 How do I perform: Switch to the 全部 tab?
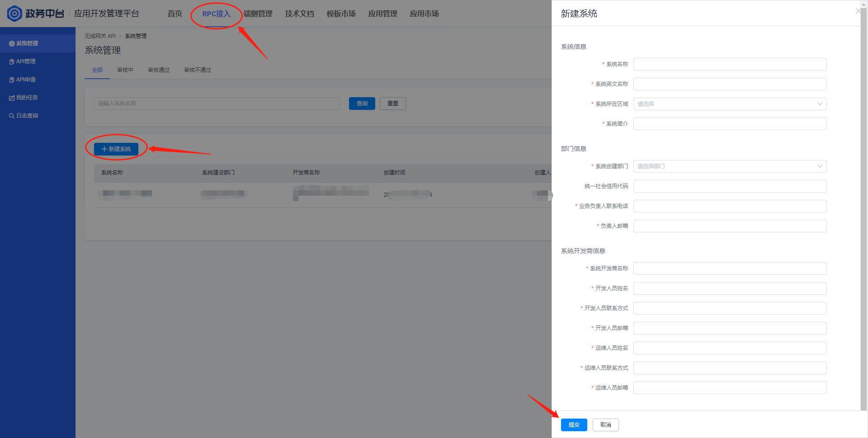(x=97, y=70)
